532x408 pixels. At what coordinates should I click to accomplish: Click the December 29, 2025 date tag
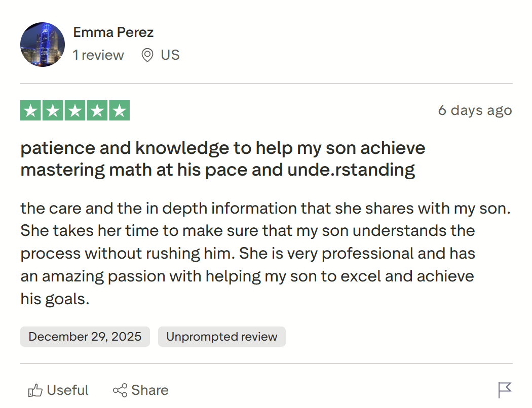point(85,336)
